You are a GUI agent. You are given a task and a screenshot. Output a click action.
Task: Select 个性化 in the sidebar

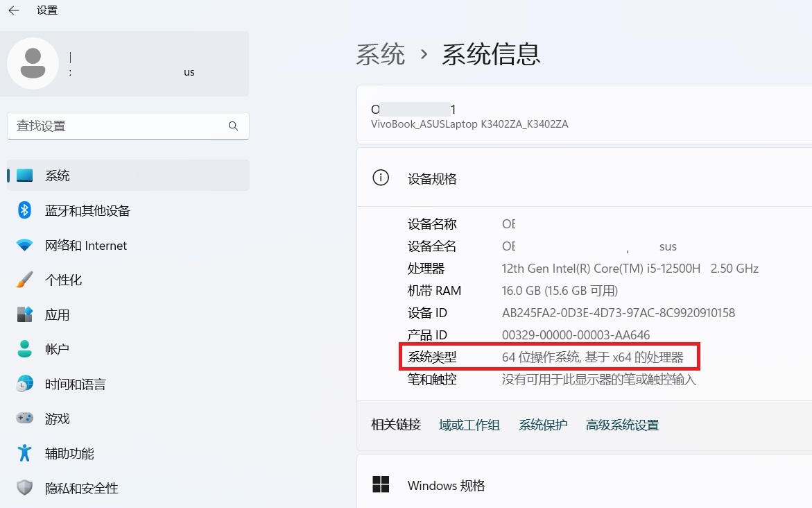coord(128,280)
